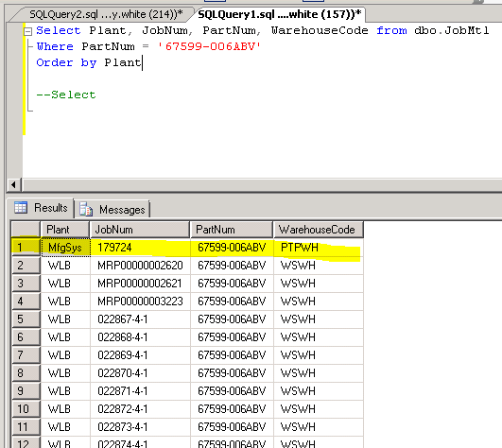Screen dimensions: 502x448
Task: Click the Results grid icon
Action: (21, 208)
